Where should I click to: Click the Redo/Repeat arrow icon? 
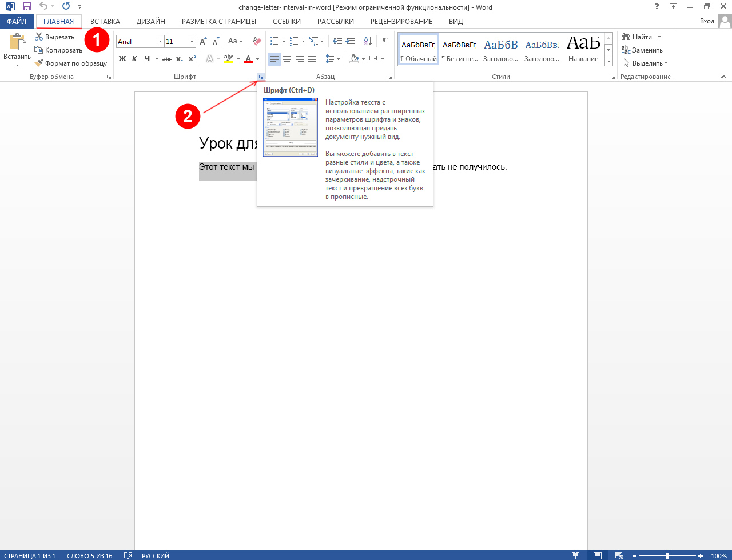(66, 7)
